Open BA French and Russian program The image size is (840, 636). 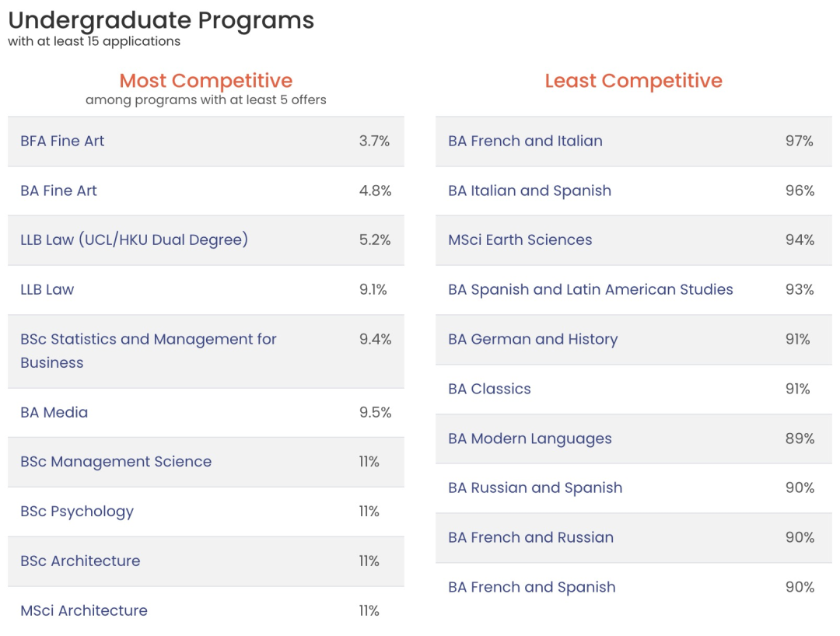[530, 537]
